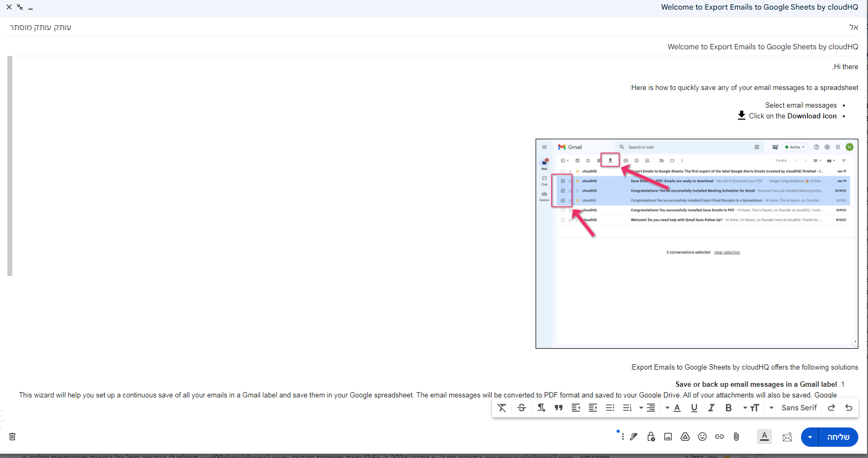The width and height of the screenshot is (868, 458).
Task: Insert a signature with the pen icon
Action: 634,437
